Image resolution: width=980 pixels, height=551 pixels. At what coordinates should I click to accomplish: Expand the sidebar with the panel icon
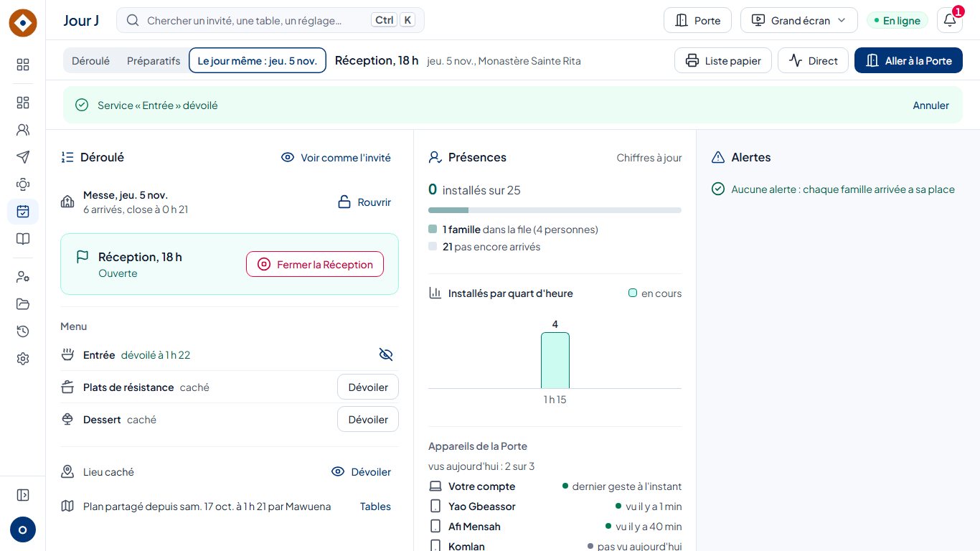23,495
